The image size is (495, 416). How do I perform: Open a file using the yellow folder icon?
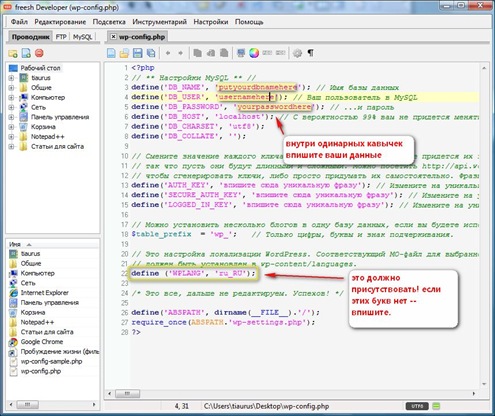coord(124,53)
